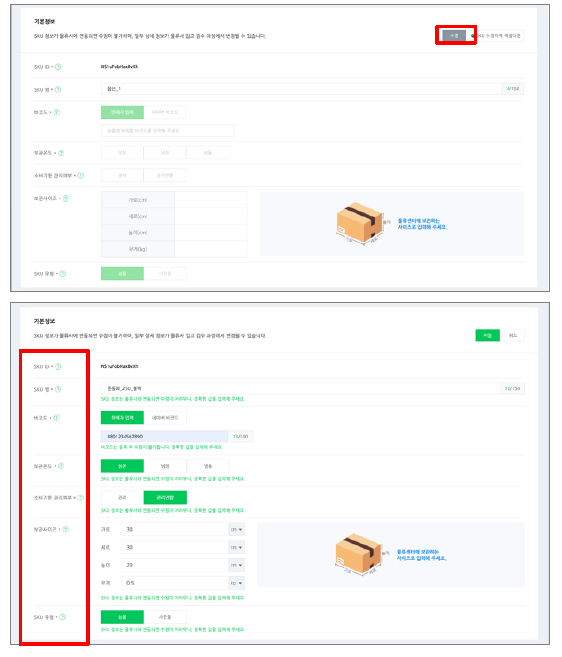Select 상품 SKU type in editing form
Viewport: 562px width, 657px height.
pos(122,617)
